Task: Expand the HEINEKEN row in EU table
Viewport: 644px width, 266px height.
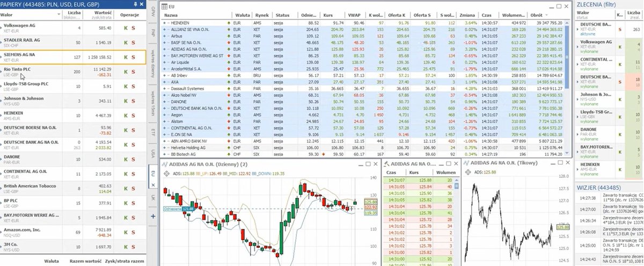Action: 165,23
